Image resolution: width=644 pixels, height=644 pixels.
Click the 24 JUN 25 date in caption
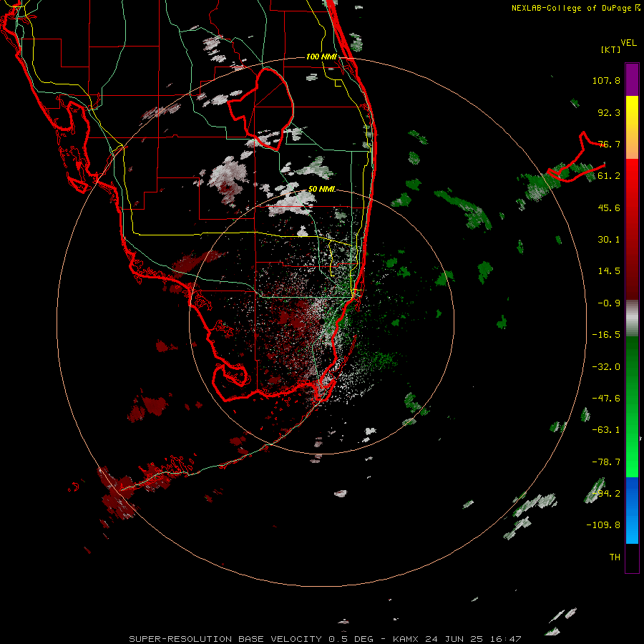click(454, 639)
